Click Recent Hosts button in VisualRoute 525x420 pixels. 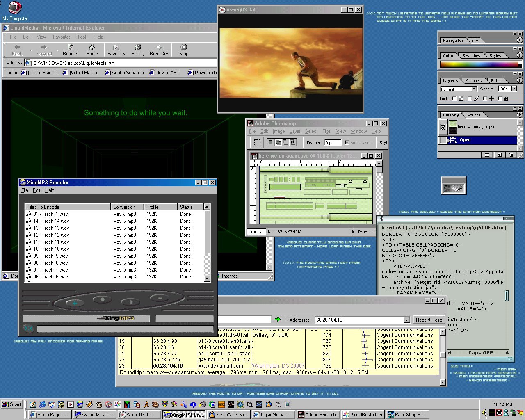coord(429,320)
